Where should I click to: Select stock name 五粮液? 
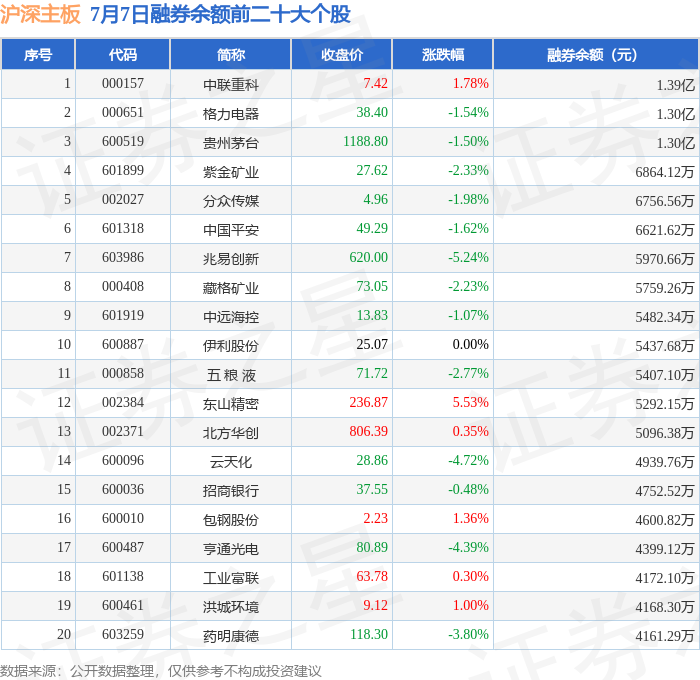[x=231, y=375]
